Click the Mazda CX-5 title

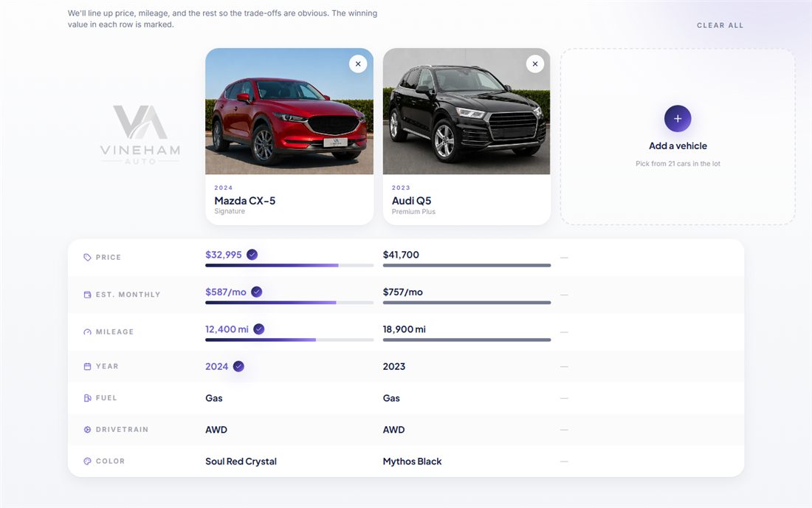(x=245, y=200)
